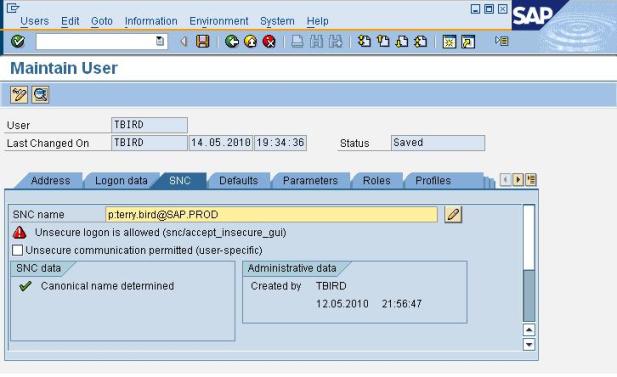The image size is (617, 377).
Task: Show next tabs with right arrow
Action: pos(518,180)
